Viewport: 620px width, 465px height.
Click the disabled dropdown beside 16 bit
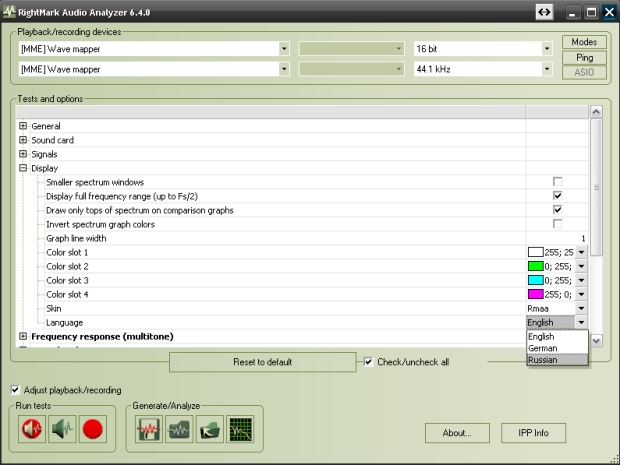coord(351,49)
